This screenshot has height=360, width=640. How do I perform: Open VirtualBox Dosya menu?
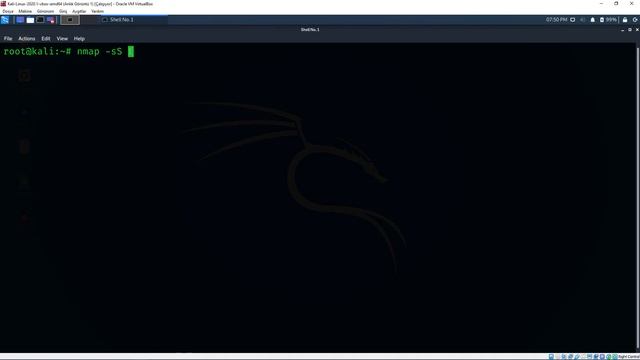tap(8, 11)
